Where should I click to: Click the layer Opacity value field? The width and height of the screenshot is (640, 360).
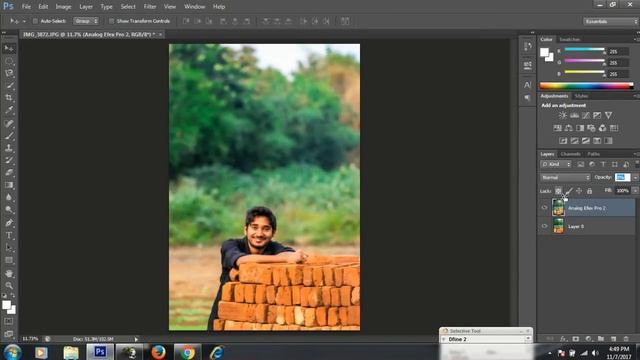coord(622,177)
